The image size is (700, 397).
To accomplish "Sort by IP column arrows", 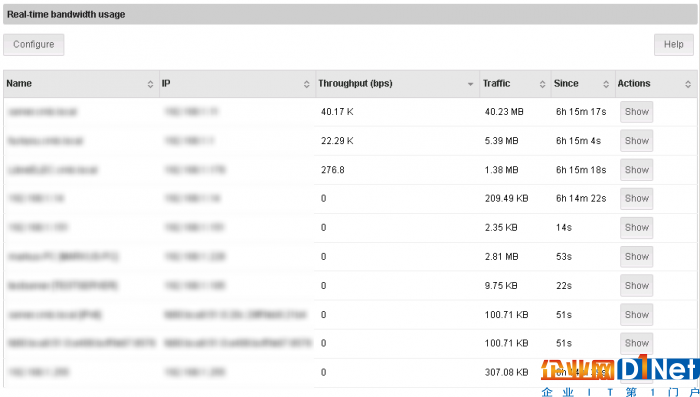I will click(x=306, y=84).
